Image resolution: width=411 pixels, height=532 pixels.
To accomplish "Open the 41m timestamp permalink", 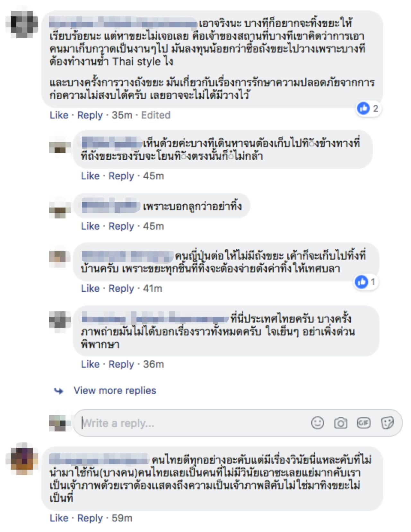I will point(153,288).
